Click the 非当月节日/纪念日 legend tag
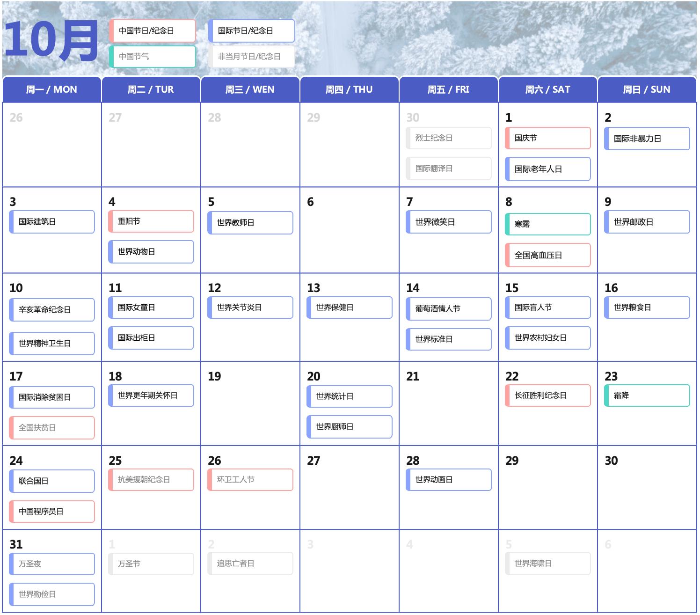Viewport: 700px width, 615px height. 252,57
